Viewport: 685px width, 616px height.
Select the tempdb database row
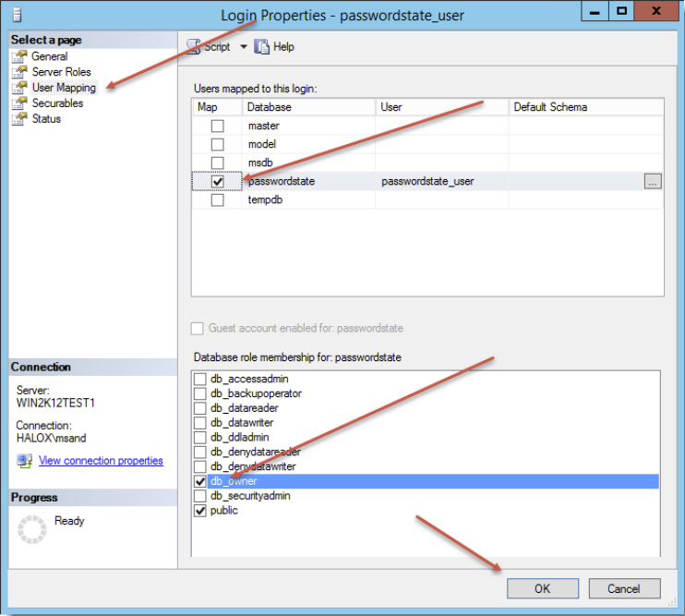click(427, 199)
